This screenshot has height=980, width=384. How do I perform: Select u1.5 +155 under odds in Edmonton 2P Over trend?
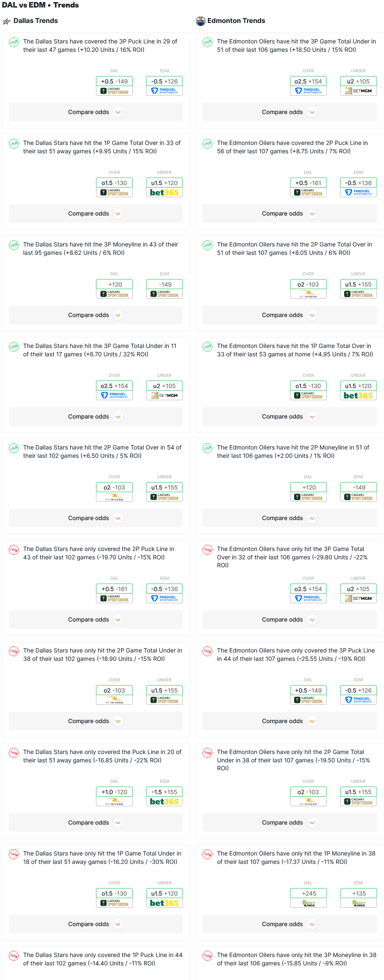coord(359,284)
